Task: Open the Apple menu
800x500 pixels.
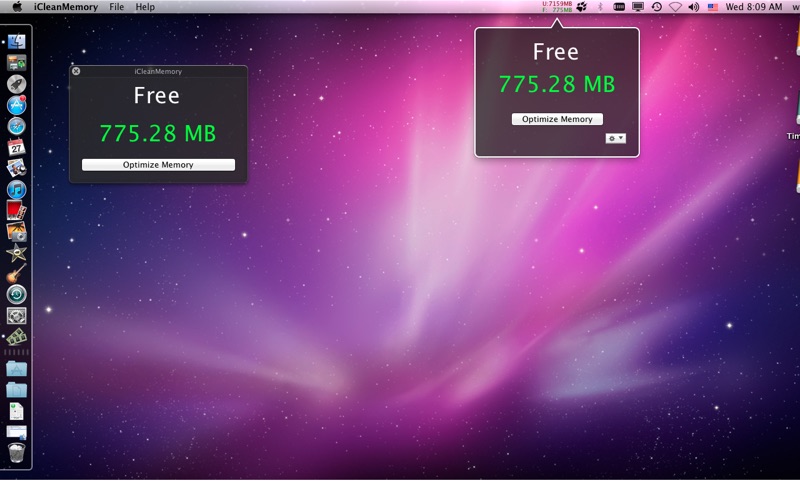Action: (17, 7)
